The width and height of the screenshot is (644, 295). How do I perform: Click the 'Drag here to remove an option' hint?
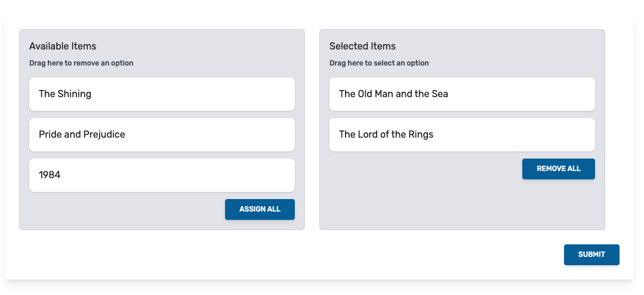(x=81, y=63)
